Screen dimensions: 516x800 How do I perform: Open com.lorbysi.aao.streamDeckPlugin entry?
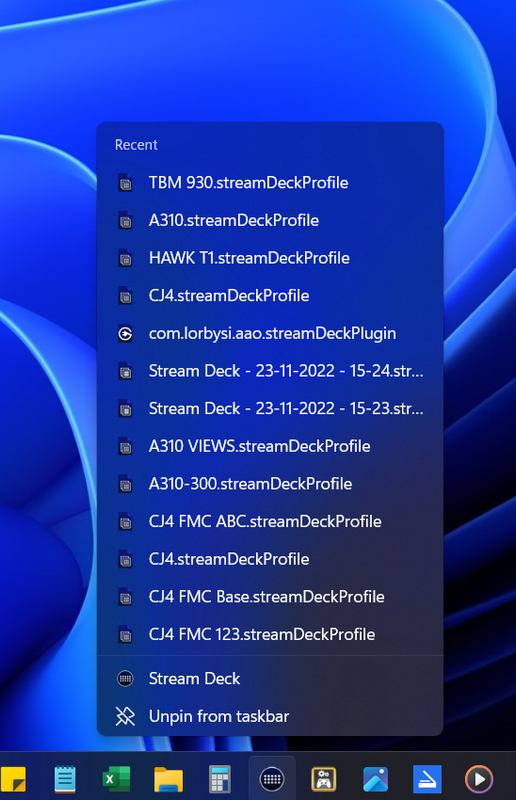270,334
